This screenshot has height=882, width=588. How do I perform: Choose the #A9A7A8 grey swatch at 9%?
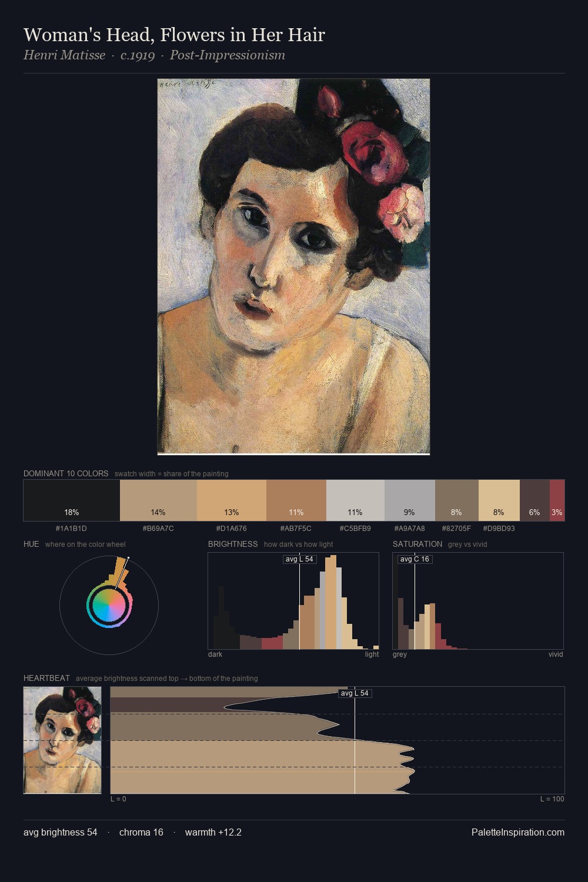click(410, 500)
